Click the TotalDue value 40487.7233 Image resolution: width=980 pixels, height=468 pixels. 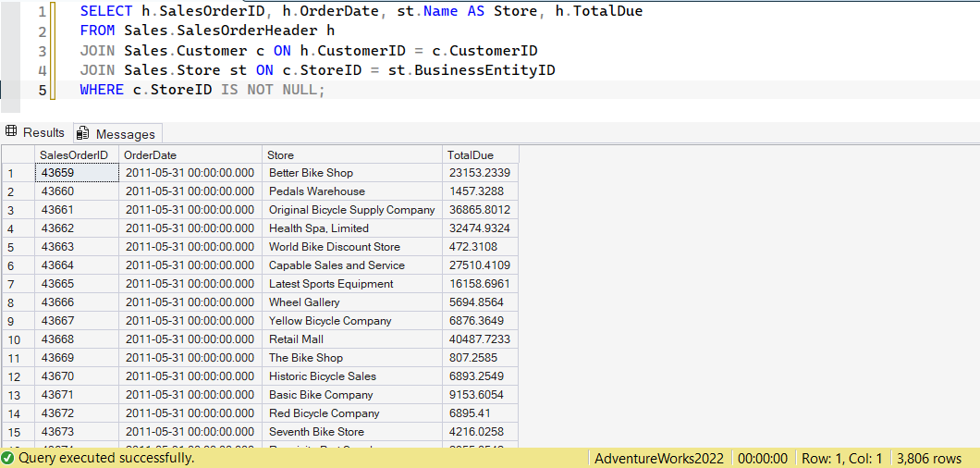(x=481, y=339)
